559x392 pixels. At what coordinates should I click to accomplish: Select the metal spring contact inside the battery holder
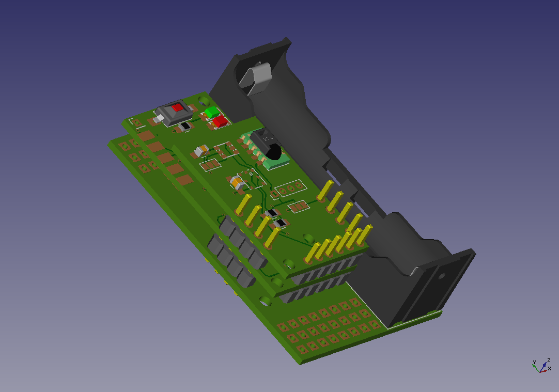pyautogui.click(x=256, y=79)
